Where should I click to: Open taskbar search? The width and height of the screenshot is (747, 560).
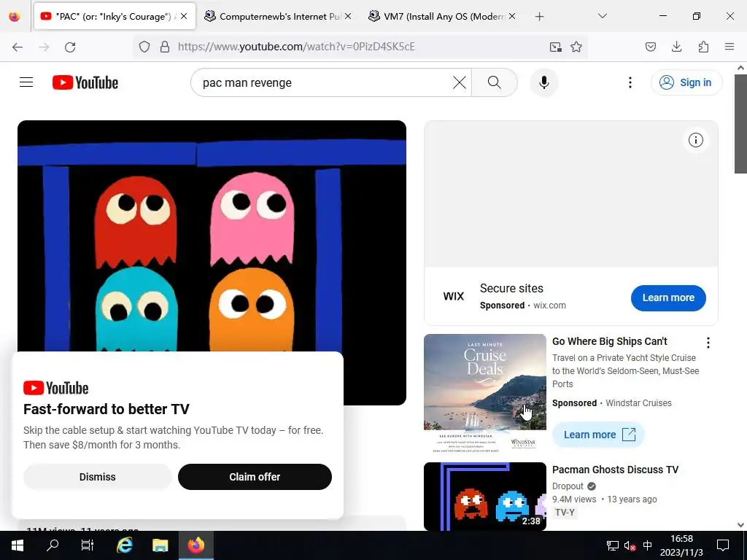point(53,545)
